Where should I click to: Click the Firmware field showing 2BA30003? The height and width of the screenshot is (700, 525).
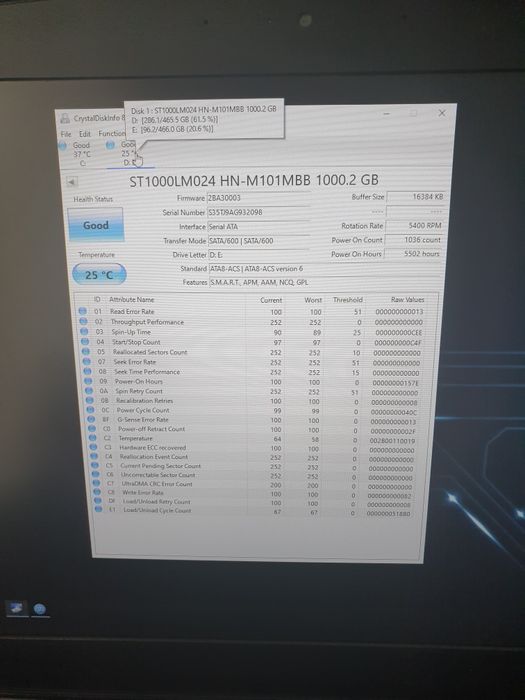[258, 198]
